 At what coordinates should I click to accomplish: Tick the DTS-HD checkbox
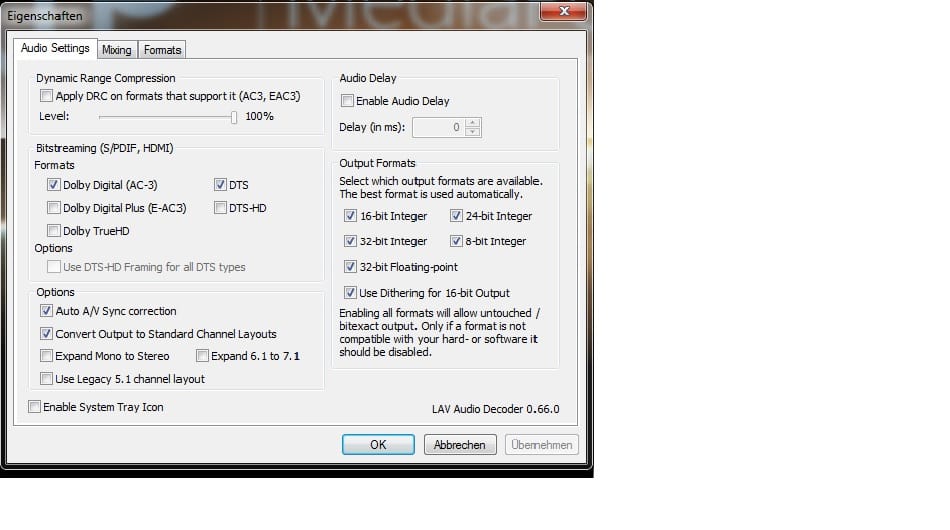(220, 208)
